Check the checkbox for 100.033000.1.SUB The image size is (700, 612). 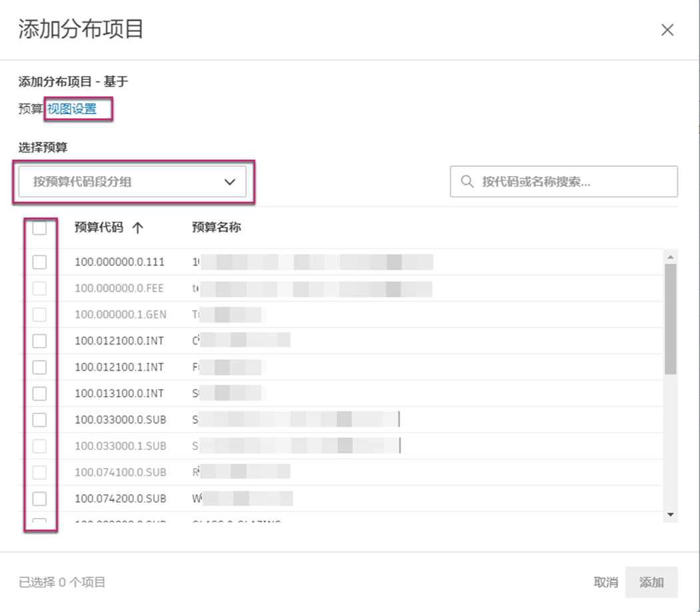(x=40, y=446)
